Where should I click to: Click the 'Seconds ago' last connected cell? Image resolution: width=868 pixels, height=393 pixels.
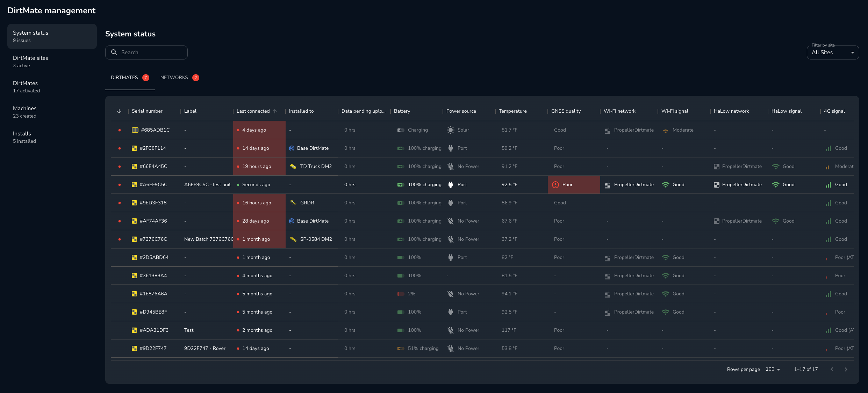click(259, 185)
